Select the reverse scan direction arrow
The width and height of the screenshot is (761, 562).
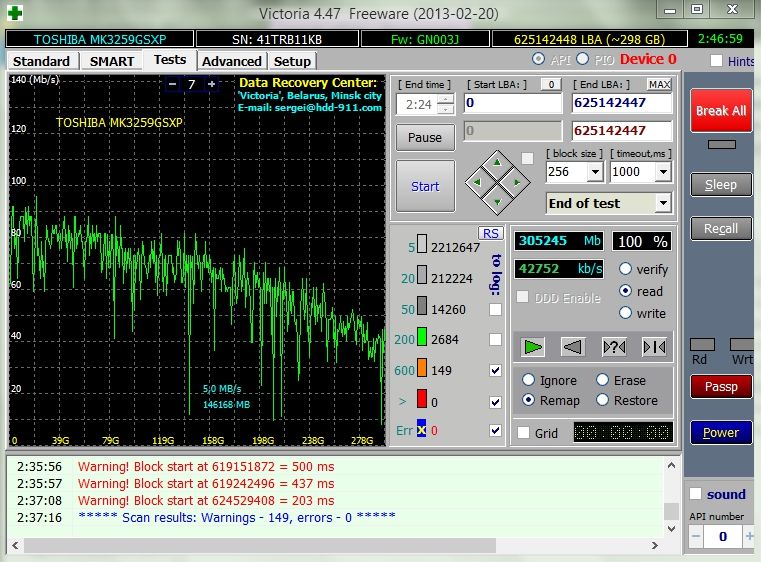click(573, 347)
